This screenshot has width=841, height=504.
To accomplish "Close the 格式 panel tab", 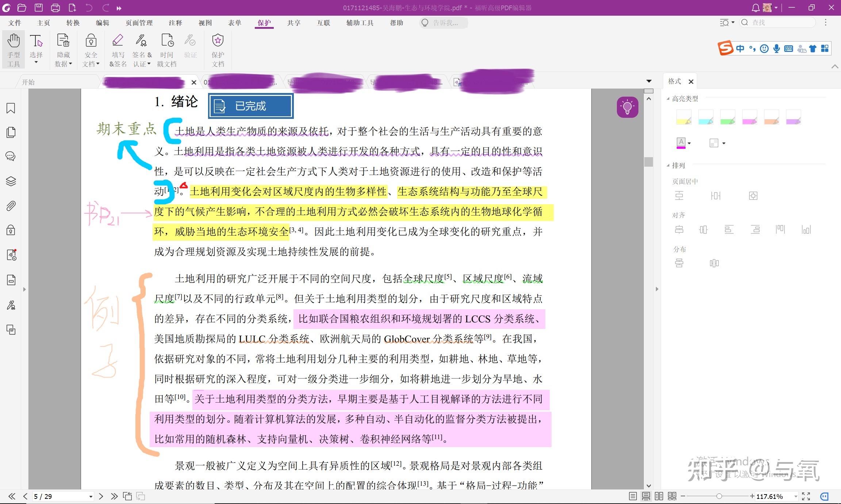I will (x=691, y=82).
